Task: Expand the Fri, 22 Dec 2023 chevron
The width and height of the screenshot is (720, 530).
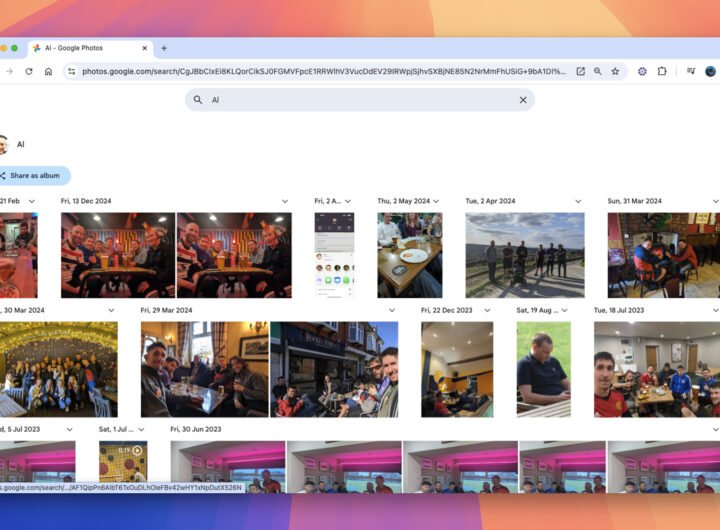Action: point(486,310)
